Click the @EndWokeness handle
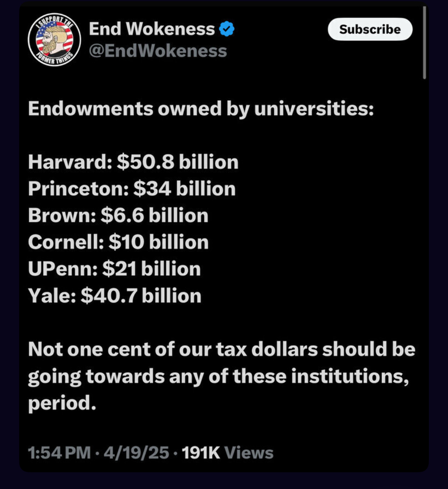Screen dimensions: 448x489 tap(158, 51)
